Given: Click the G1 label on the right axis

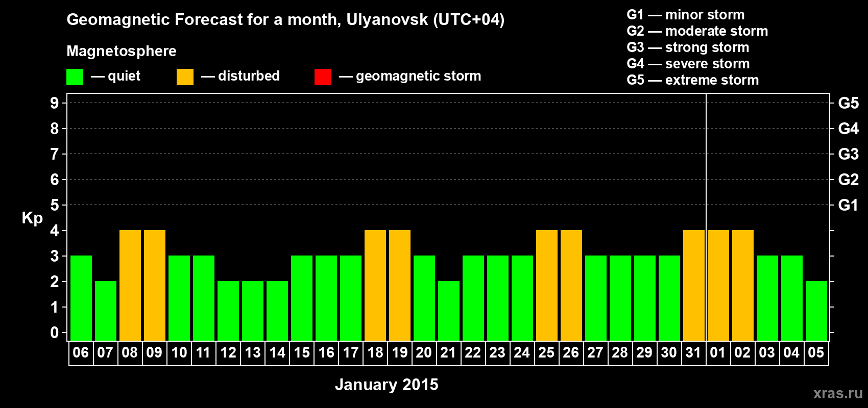Looking at the screenshot, I should coord(849,205).
